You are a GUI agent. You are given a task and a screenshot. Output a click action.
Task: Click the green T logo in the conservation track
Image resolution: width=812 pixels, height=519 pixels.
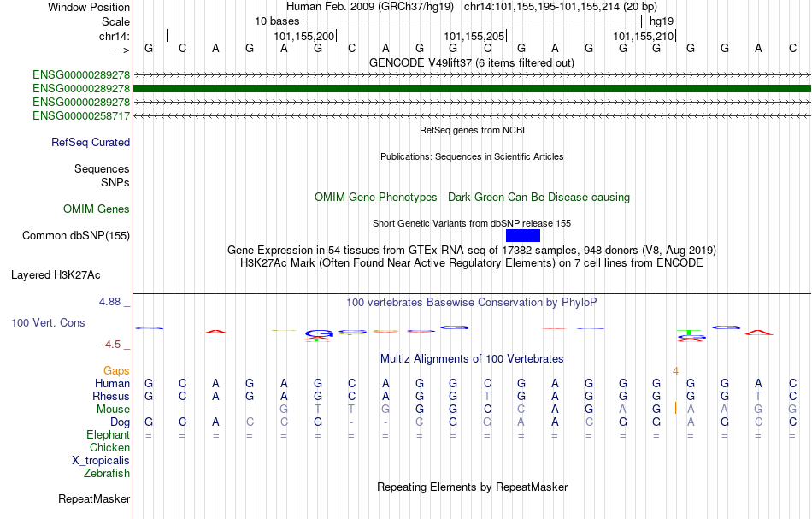pyautogui.click(x=689, y=332)
